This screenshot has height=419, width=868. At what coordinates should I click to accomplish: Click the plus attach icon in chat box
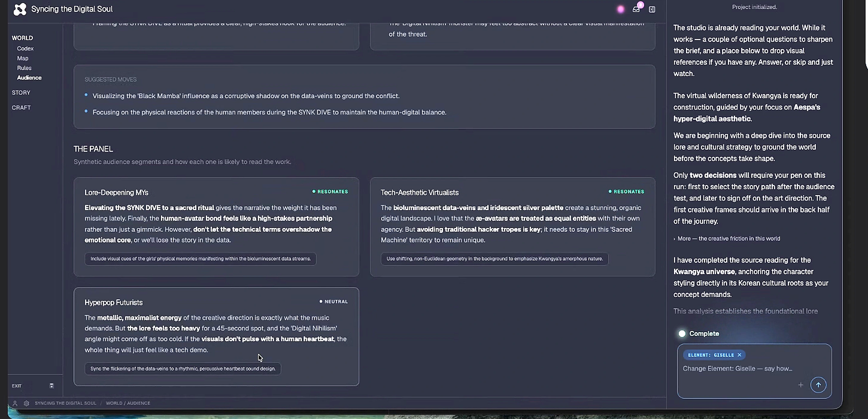801,385
